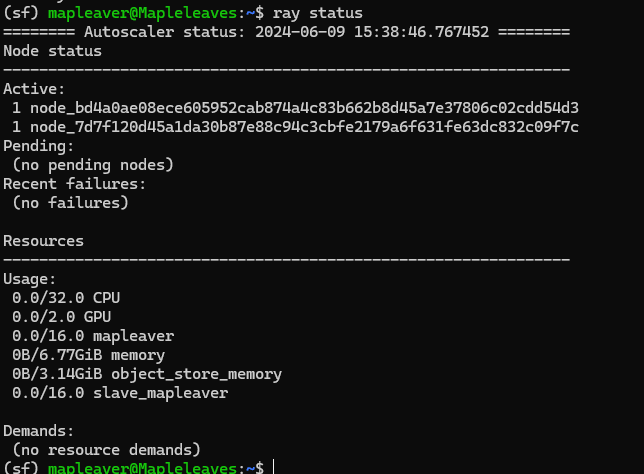This screenshot has height=474, width=644.
Task: Click the '(no resource demands)' text
Action: pyautogui.click(x=106, y=450)
